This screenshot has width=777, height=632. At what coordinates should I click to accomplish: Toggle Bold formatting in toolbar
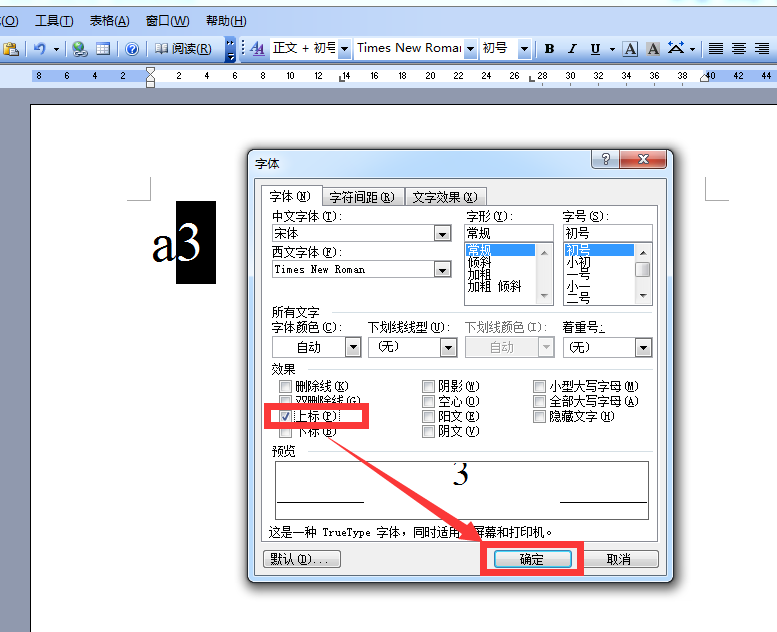549,49
